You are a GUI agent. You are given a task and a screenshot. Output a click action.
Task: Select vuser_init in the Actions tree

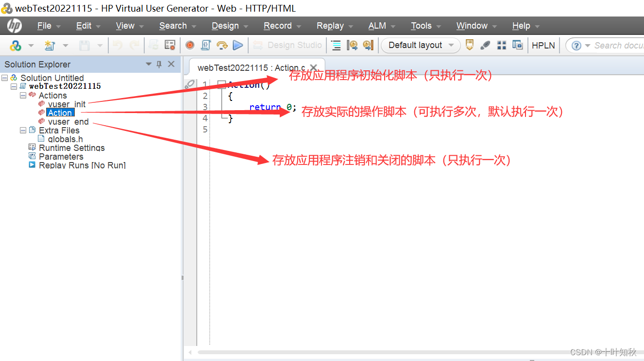tap(67, 104)
